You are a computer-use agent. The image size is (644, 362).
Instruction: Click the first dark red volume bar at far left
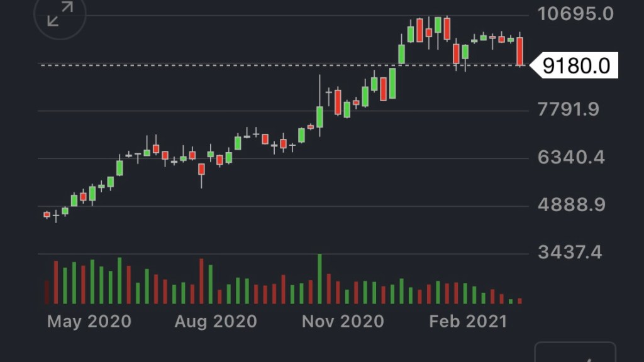[x=47, y=292]
